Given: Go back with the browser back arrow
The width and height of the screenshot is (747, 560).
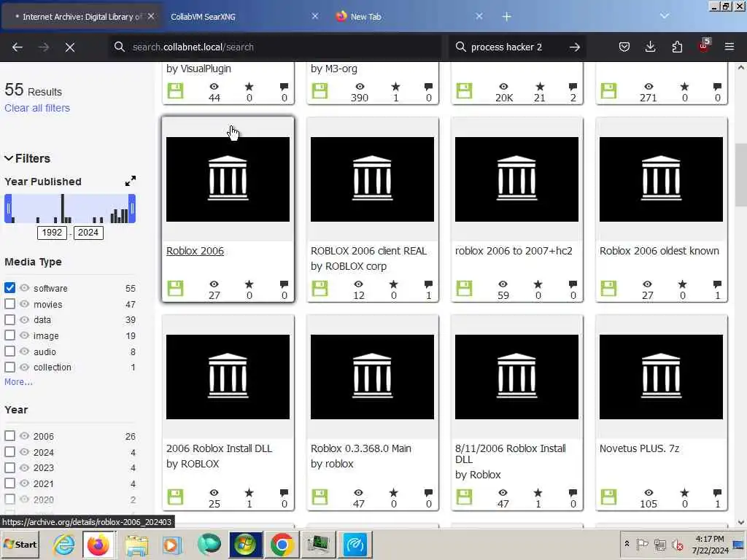Looking at the screenshot, I should click(x=18, y=47).
